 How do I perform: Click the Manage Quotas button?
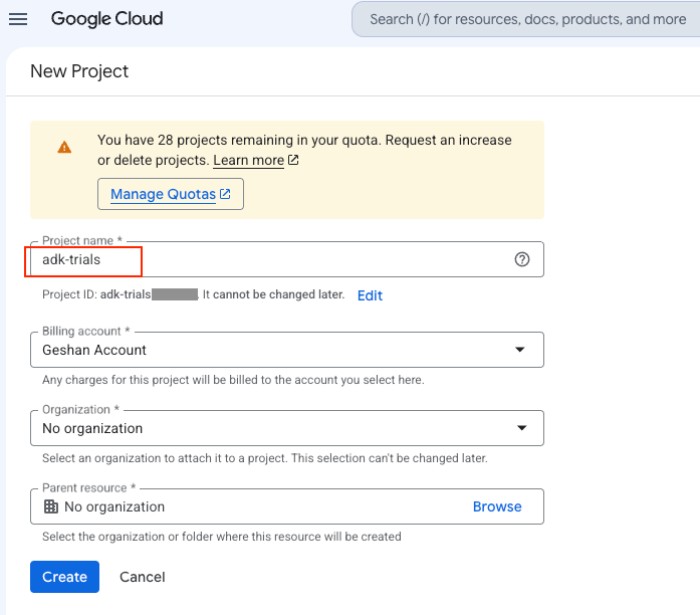click(x=171, y=194)
